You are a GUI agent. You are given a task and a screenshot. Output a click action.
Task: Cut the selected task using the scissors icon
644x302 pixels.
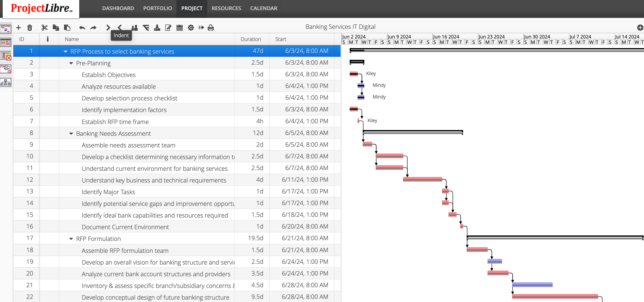coord(45,27)
